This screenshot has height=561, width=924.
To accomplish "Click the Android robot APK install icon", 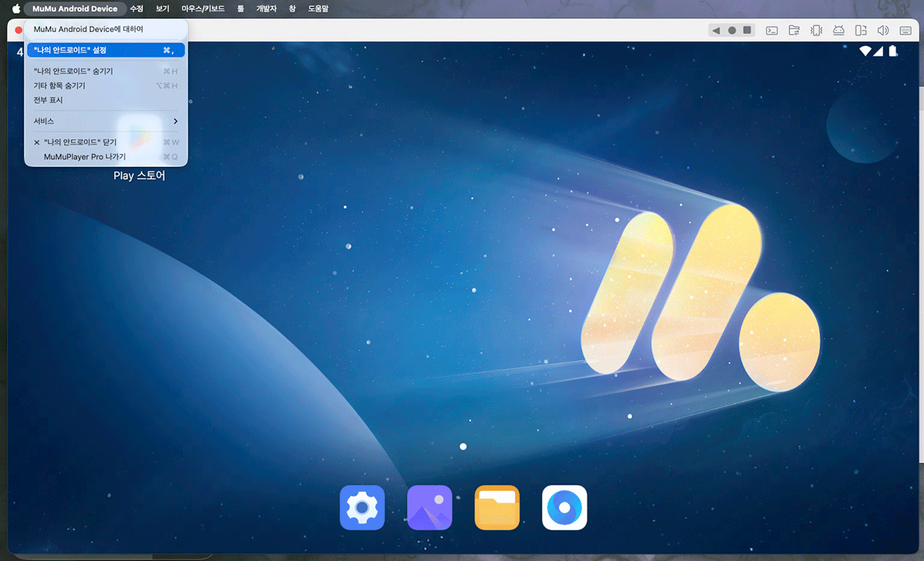I will [839, 31].
